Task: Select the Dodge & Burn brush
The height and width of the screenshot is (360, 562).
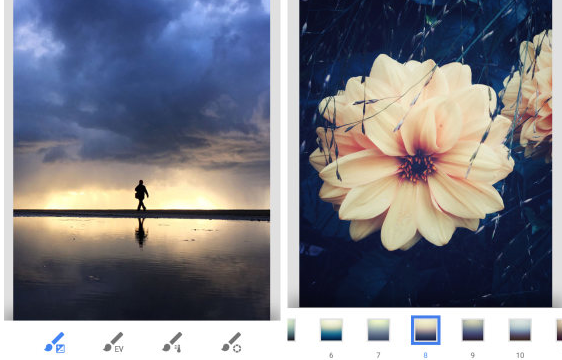Action: (54, 342)
